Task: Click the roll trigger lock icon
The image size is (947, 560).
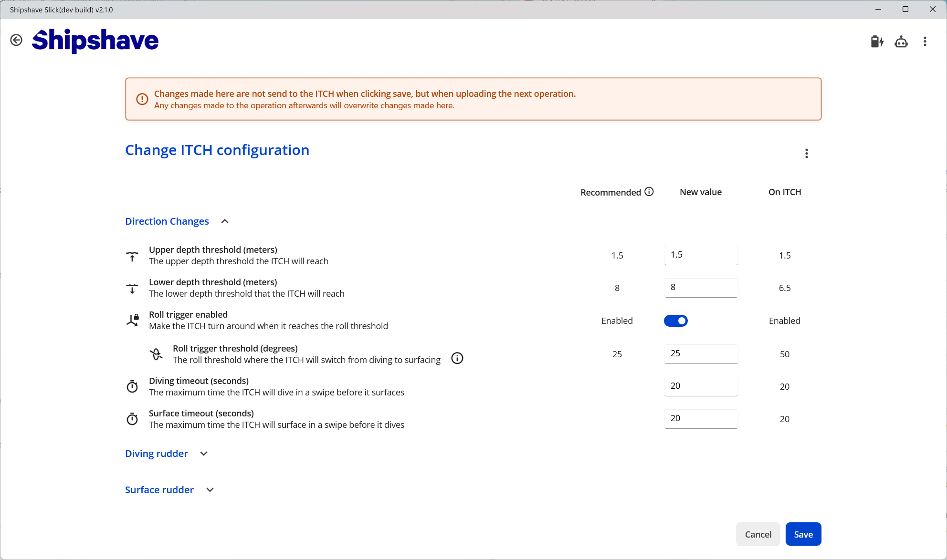Action: pyautogui.click(x=132, y=320)
